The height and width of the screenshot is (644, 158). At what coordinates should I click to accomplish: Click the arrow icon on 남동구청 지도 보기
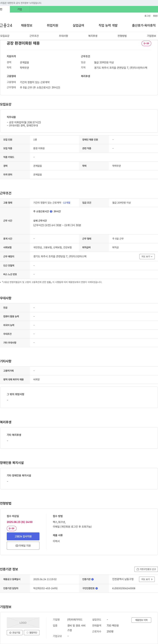pos(152,579)
